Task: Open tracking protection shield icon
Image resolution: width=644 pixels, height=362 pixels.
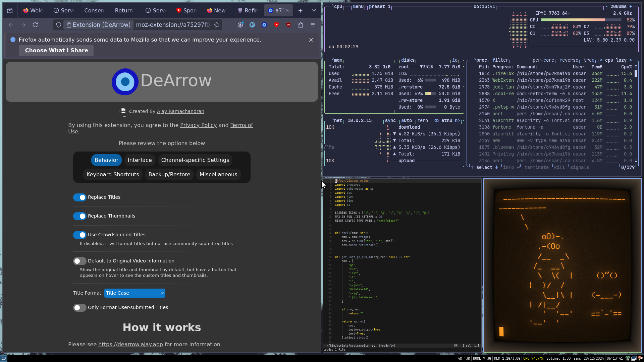Action: tap(59, 25)
